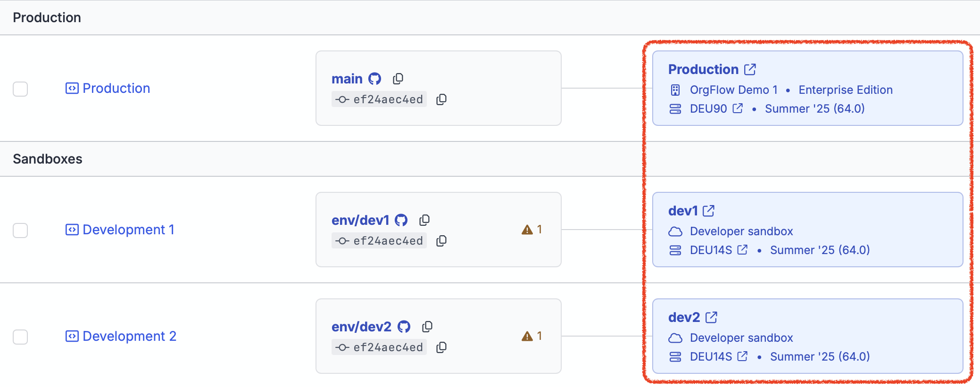The width and height of the screenshot is (980, 387).
Task: Click the env/dev2 branch name
Action: tap(361, 327)
